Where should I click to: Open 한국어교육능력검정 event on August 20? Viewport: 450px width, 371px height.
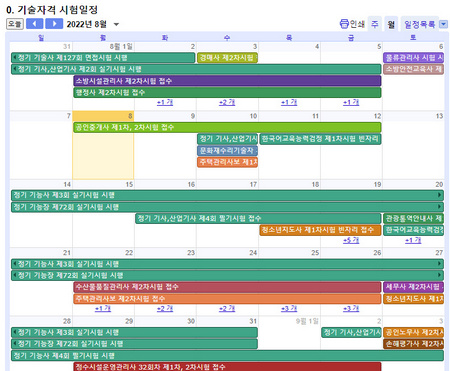(413, 230)
